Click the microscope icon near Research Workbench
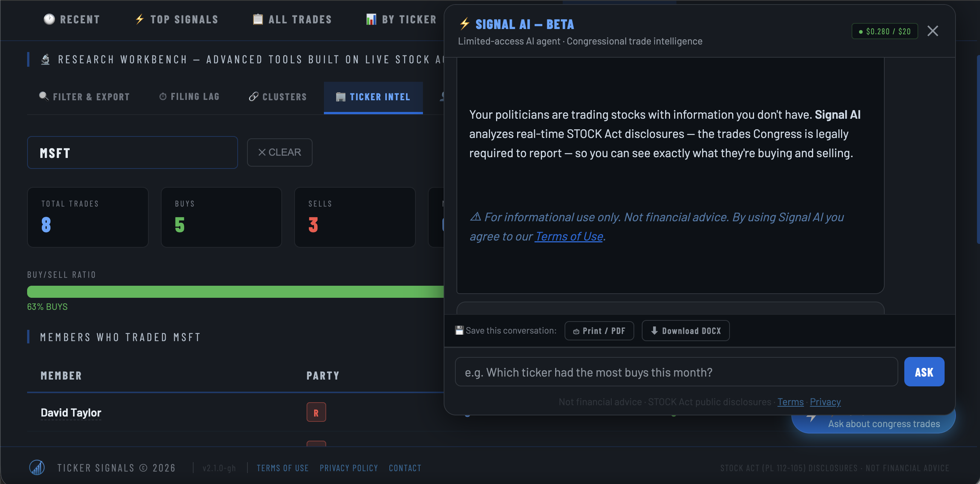 point(45,59)
